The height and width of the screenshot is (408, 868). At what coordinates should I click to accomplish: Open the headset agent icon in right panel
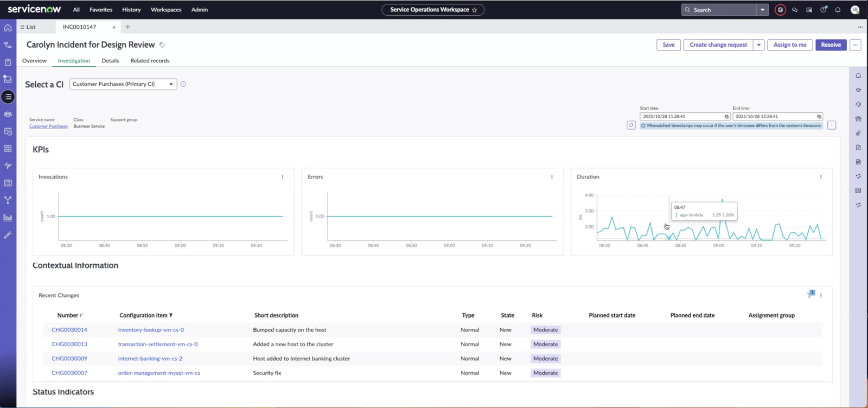click(x=858, y=105)
